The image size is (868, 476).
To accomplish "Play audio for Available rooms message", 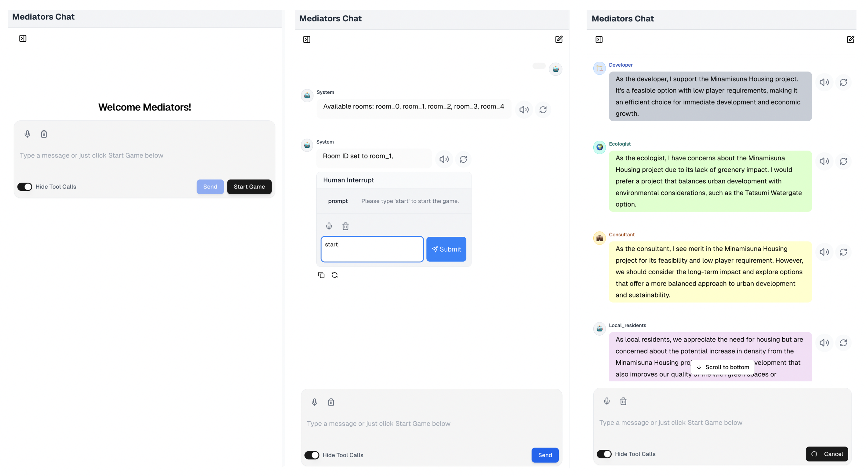I will coord(524,110).
